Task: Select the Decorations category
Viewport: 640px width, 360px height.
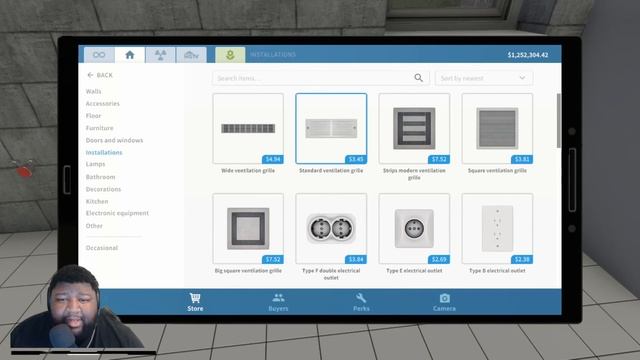Action: 103,189
